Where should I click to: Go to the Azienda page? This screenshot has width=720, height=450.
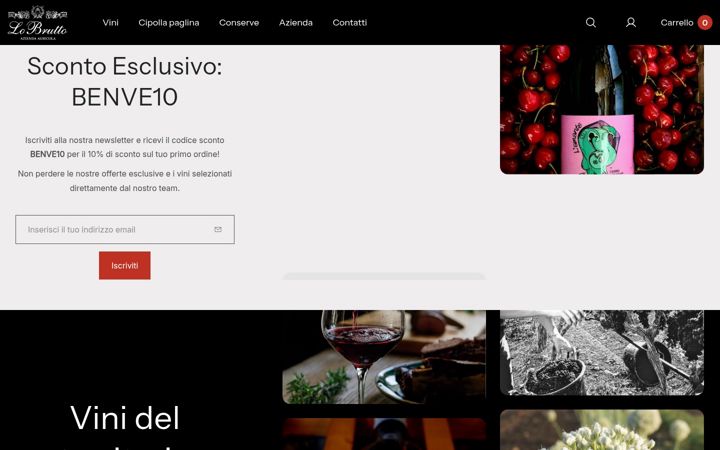[x=295, y=22]
